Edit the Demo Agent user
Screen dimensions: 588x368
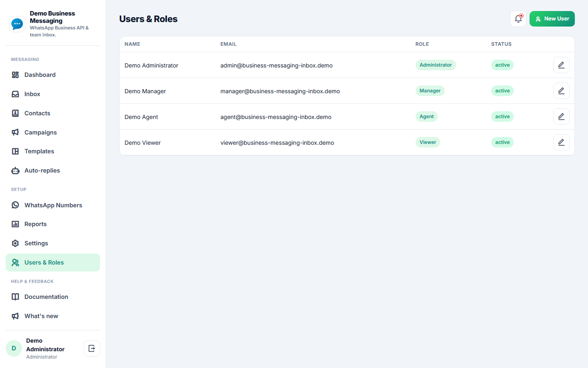[x=561, y=117]
